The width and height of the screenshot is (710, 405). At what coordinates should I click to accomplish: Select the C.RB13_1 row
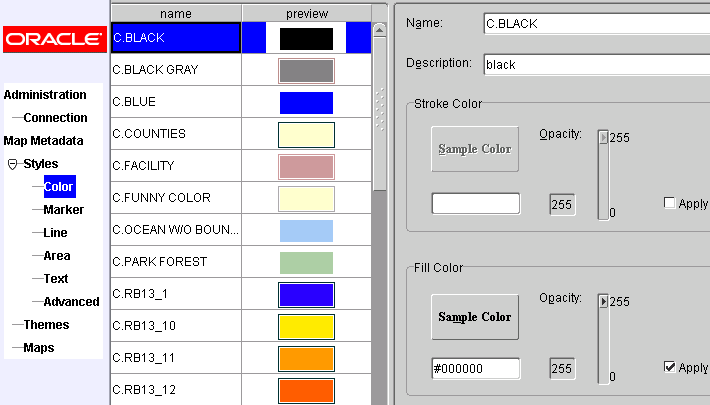point(241,294)
